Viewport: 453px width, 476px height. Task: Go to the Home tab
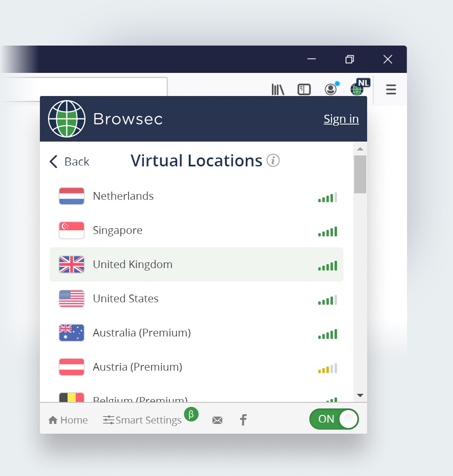pos(68,420)
